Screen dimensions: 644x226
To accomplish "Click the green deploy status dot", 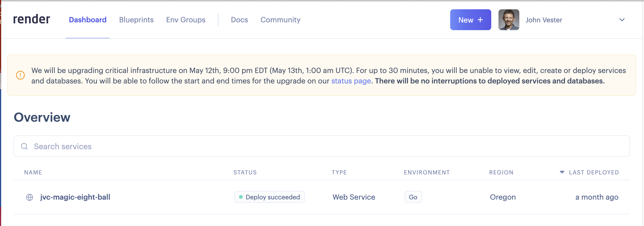I will pos(241,197).
